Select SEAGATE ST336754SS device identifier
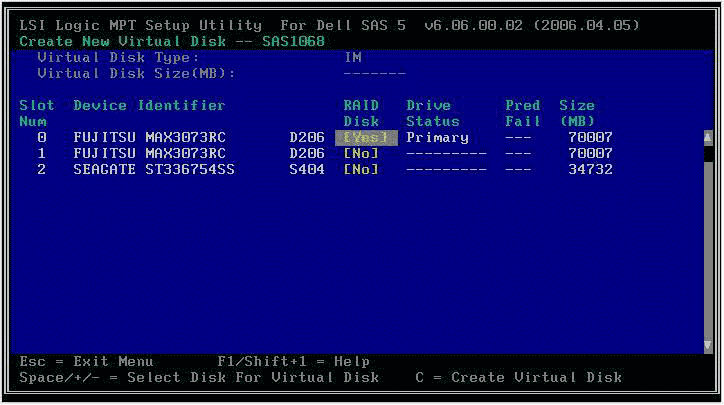Screen dimensions: 724x405 click(154, 169)
